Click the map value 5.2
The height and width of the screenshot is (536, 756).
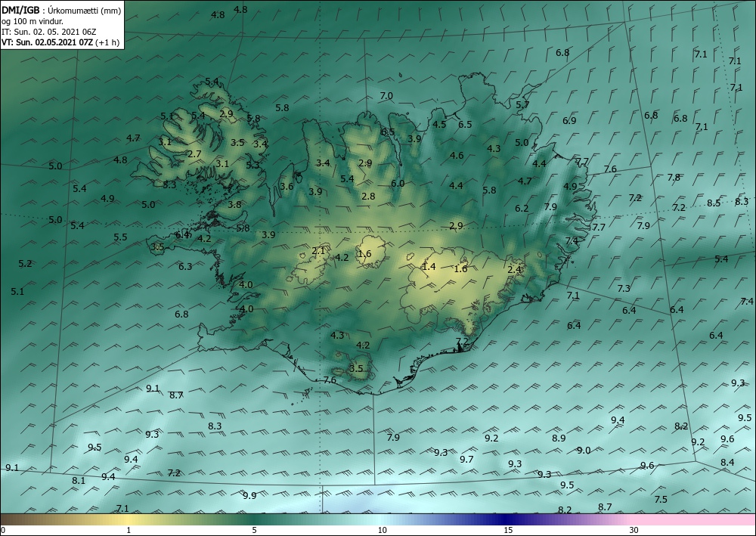point(25,264)
